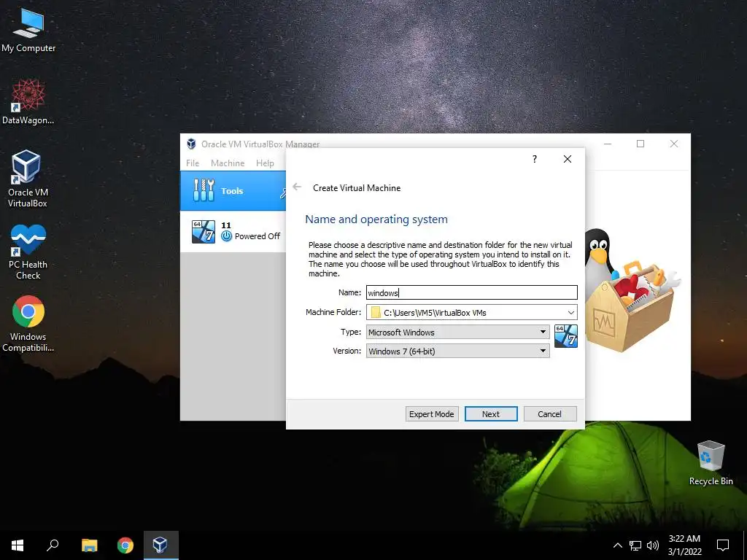
Task: Close the VirtualBox Manager window
Action: [x=673, y=144]
